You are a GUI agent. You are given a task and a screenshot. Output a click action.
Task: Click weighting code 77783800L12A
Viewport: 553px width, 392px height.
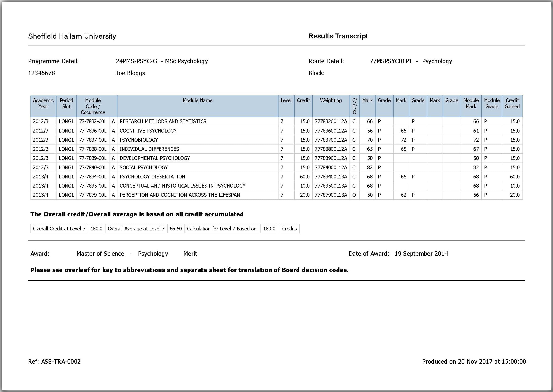point(331,149)
